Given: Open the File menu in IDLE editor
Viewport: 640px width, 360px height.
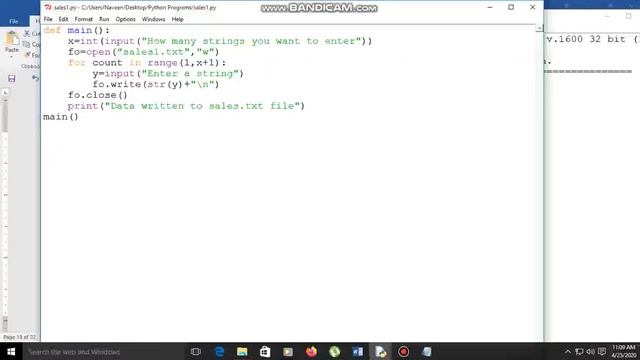Looking at the screenshot, I should pos(48,19).
